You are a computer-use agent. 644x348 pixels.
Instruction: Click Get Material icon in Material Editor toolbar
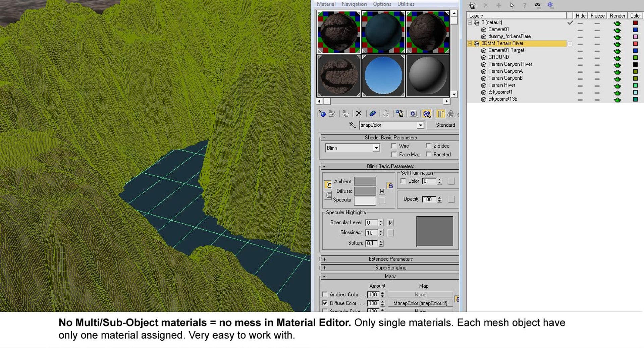pyautogui.click(x=322, y=114)
